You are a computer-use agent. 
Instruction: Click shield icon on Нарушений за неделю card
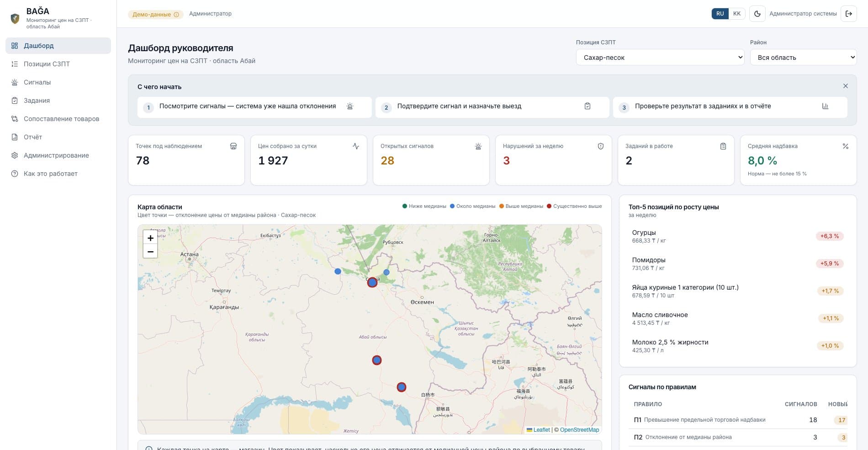point(601,146)
